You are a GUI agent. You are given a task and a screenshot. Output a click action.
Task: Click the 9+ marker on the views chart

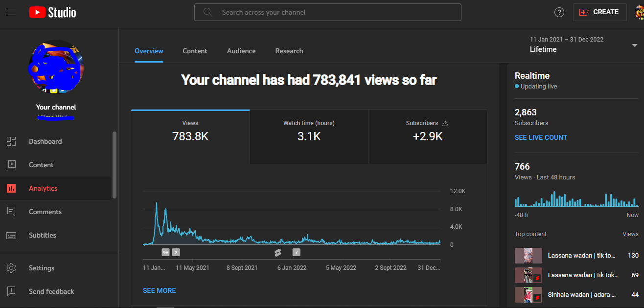165,252
